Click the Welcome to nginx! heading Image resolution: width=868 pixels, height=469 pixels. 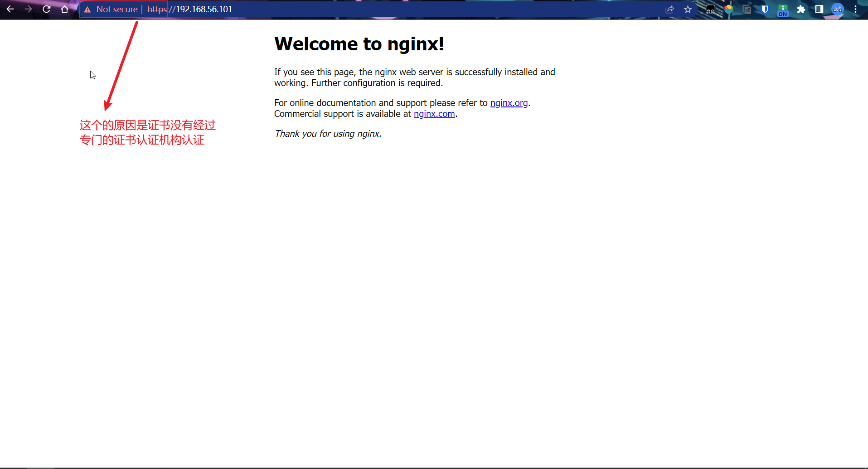(359, 44)
